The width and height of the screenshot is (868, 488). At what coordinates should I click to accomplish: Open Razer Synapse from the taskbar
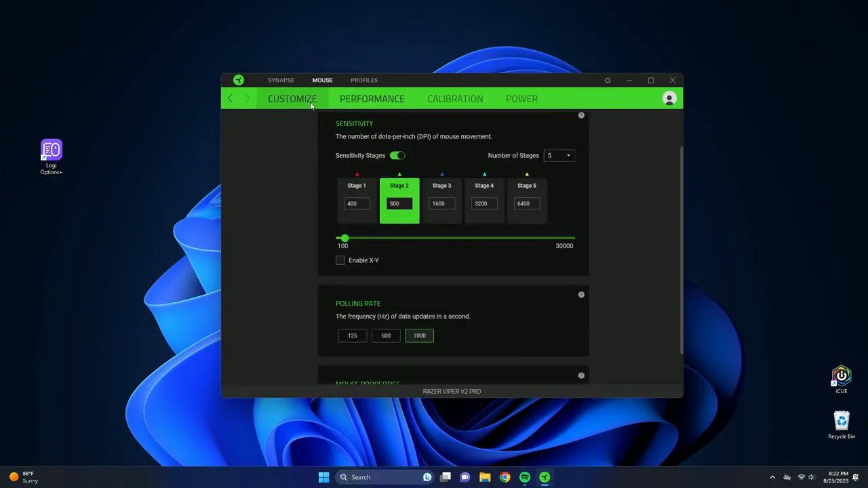coord(545,477)
